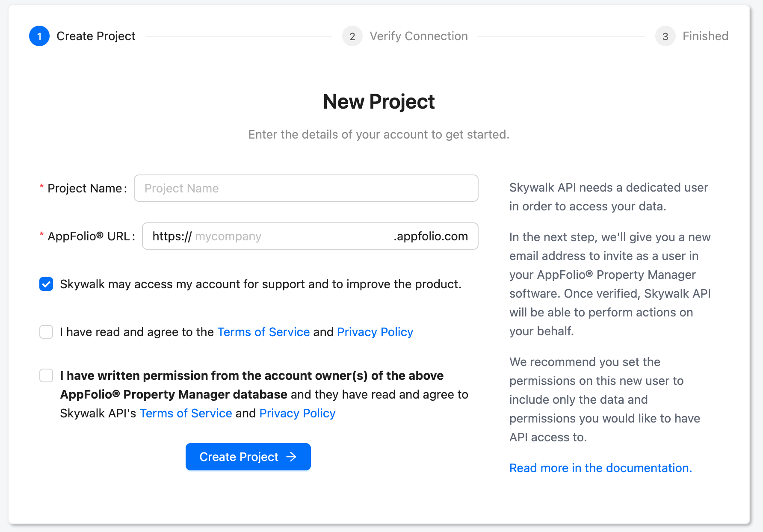Enable the Terms of Service agreement checkbox
This screenshot has height=532, width=763.
(46, 332)
